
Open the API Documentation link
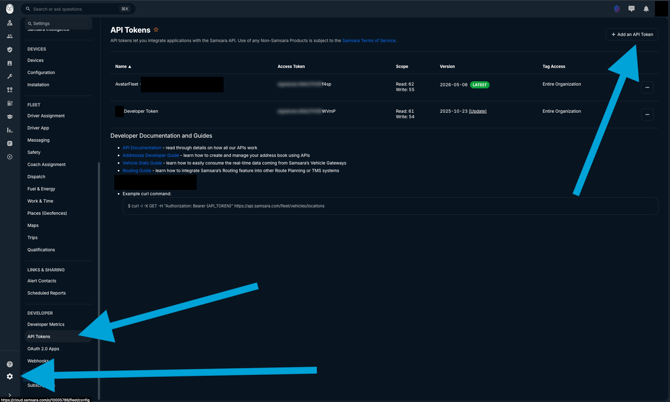(x=142, y=148)
